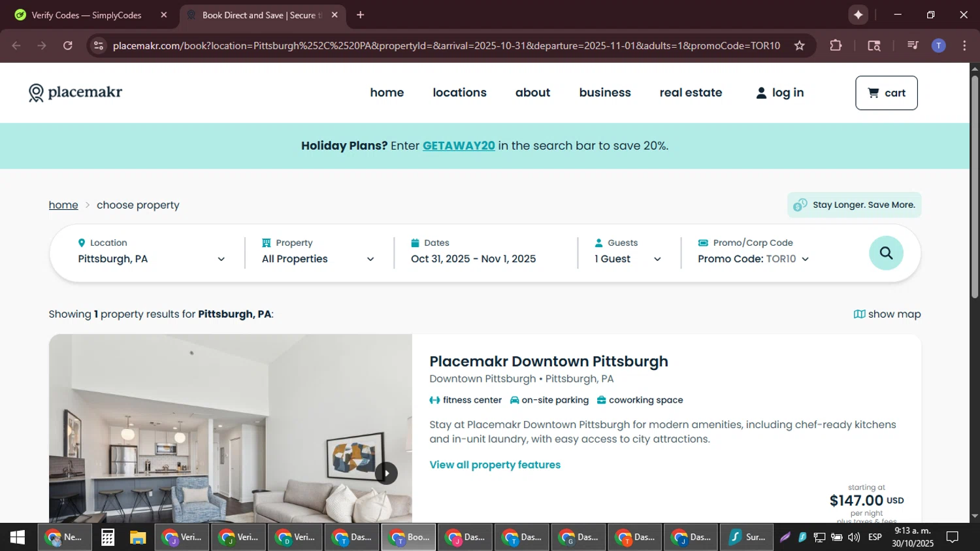This screenshot has width=980, height=551.
Task: Click the GETAWAY20 promo link
Action: point(459,146)
